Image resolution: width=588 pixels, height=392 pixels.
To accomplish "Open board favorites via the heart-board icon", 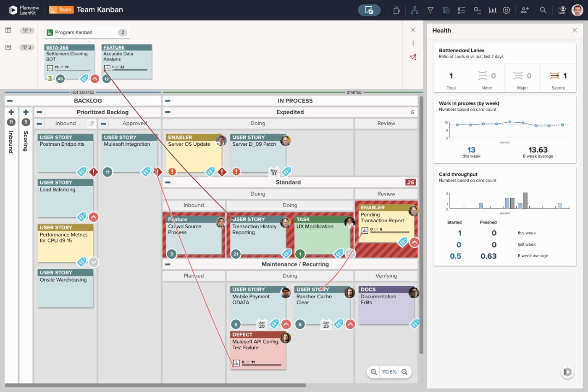I will pyautogui.click(x=446, y=10).
